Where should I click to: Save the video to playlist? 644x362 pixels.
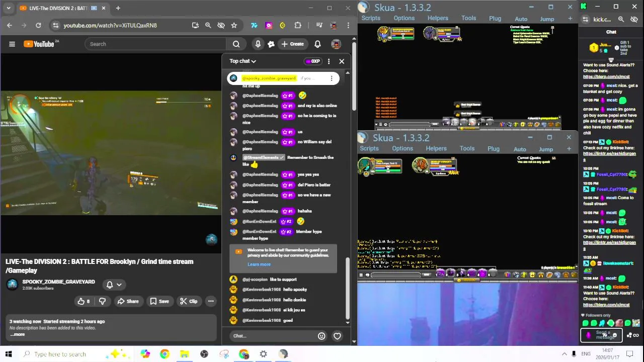(x=159, y=301)
